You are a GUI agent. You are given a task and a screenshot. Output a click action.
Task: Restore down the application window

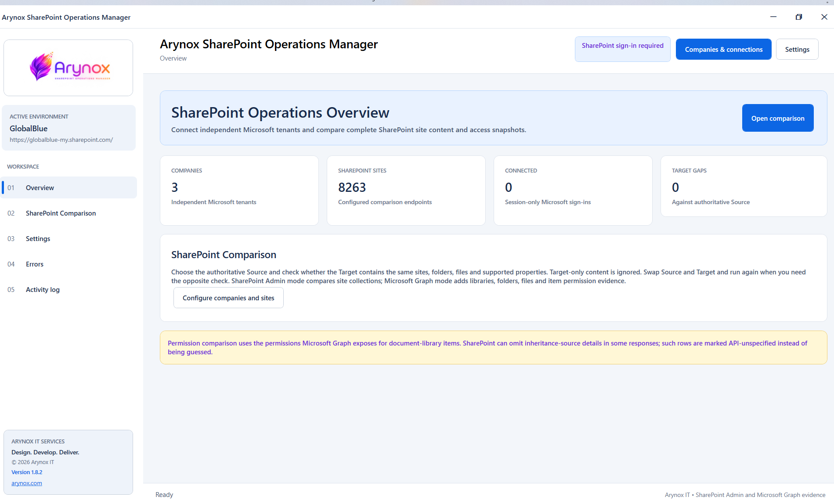pyautogui.click(x=799, y=17)
